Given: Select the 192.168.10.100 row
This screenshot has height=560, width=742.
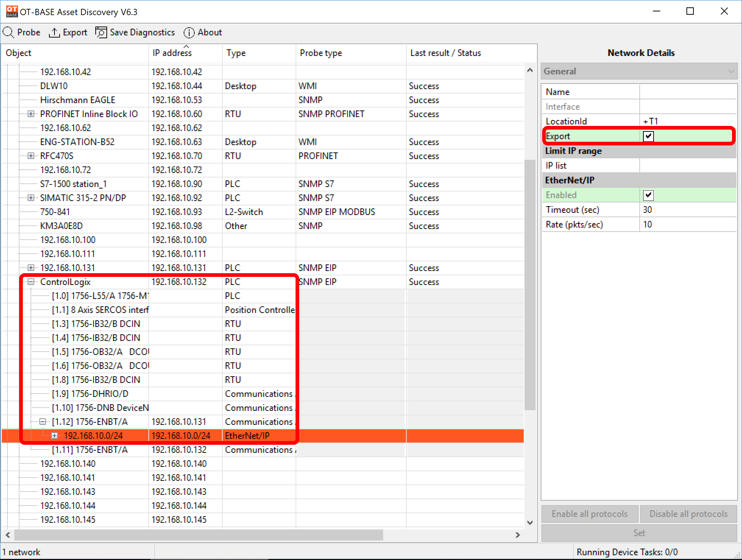Looking at the screenshot, I should point(263,240).
